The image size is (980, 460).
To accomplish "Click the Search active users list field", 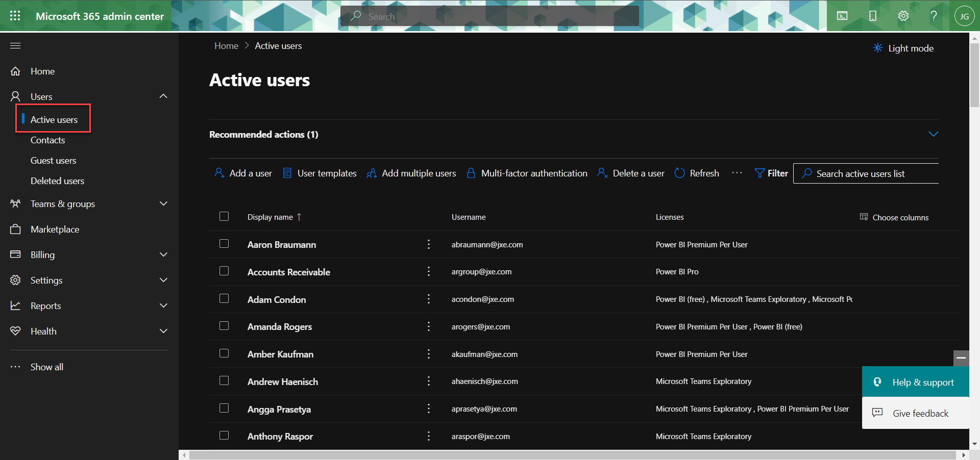I will click(x=866, y=173).
